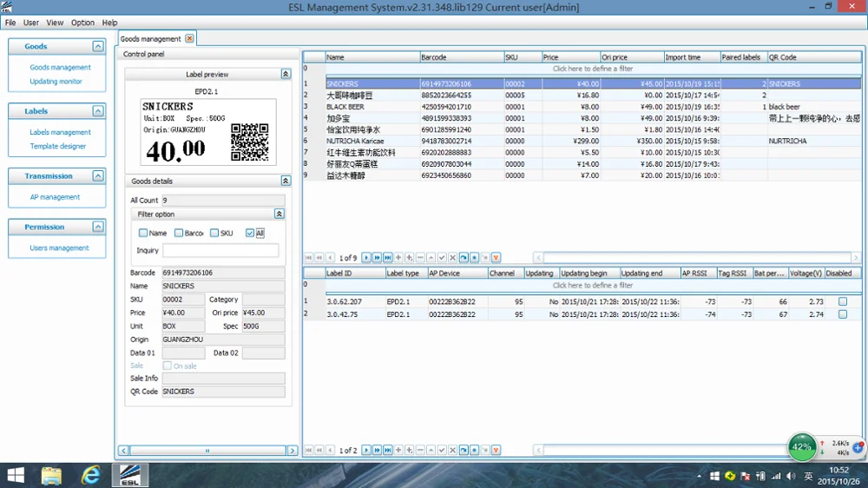Screen dimensions: 868x488
Task: Open the Help menu
Action: tap(109, 23)
